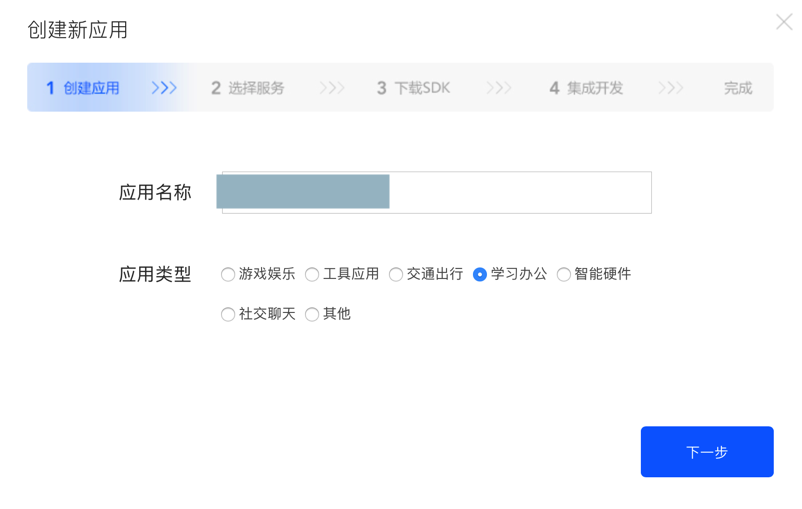
Task: Click the 完成 final step
Action: coord(738,88)
